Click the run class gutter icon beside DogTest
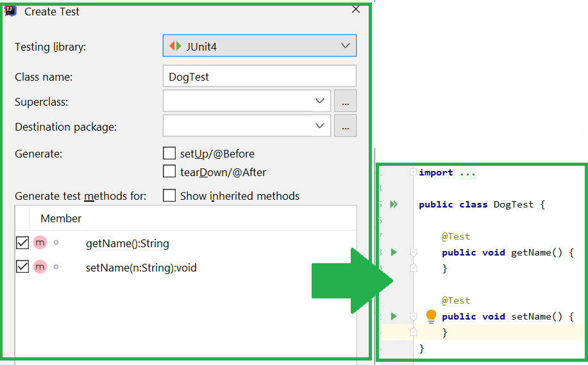This screenshot has width=588, height=365. pos(394,204)
